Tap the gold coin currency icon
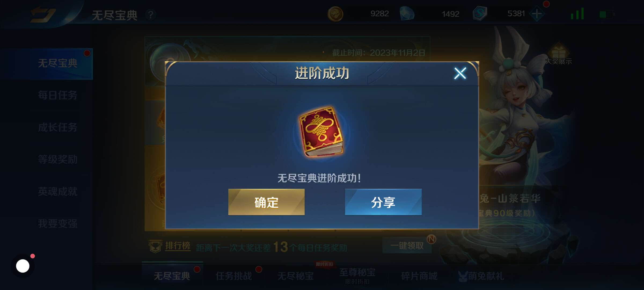The height and width of the screenshot is (290, 644). point(335,14)
